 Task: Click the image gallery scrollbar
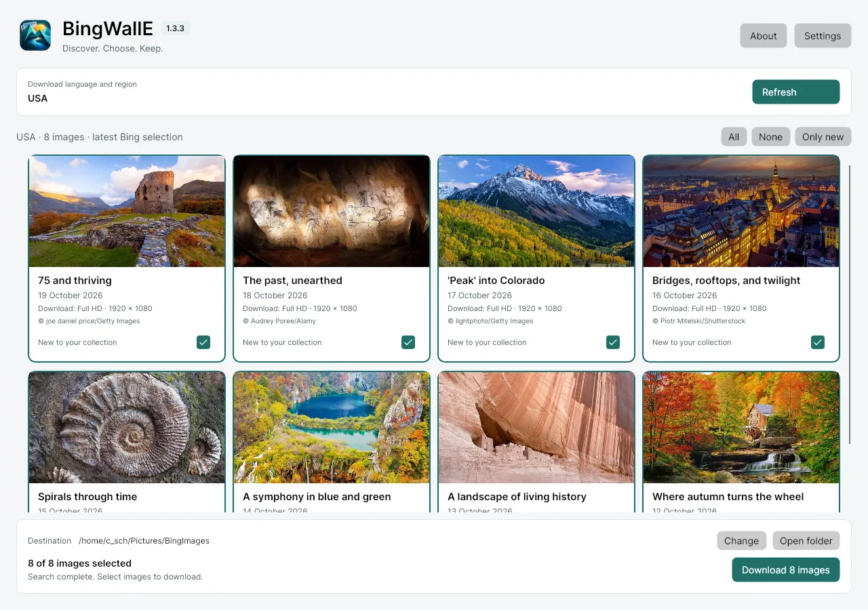(x=850, y=304)
